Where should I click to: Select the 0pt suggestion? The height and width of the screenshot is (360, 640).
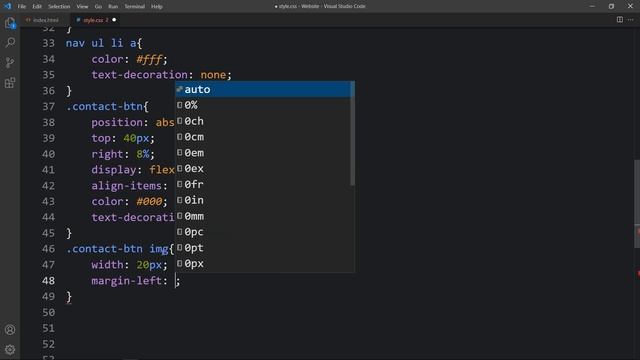[263, 248]
